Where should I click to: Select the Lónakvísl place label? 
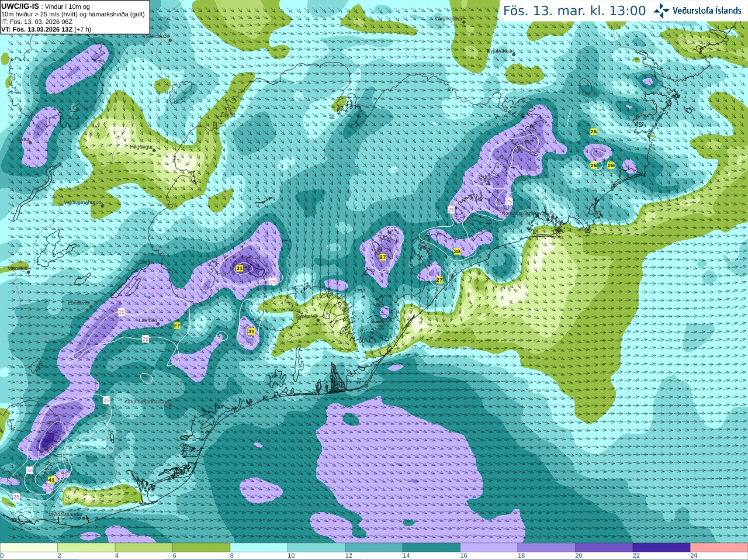(x=78, y=303)
